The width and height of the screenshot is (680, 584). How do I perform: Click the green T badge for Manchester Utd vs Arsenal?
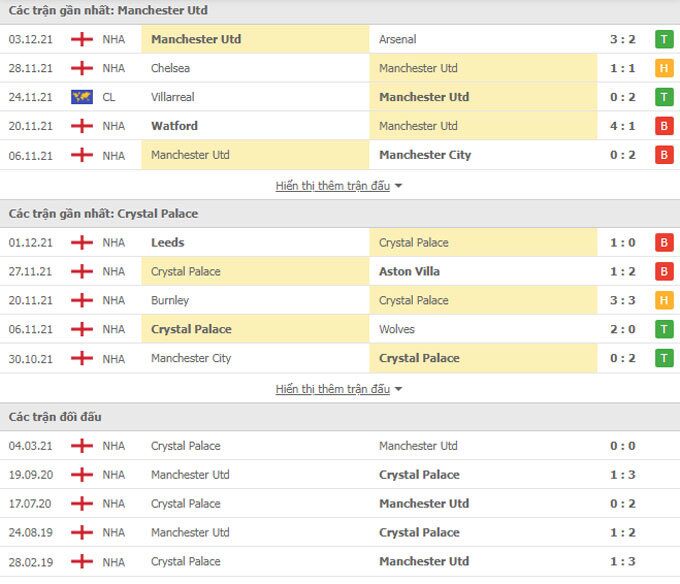coord(663,40)
